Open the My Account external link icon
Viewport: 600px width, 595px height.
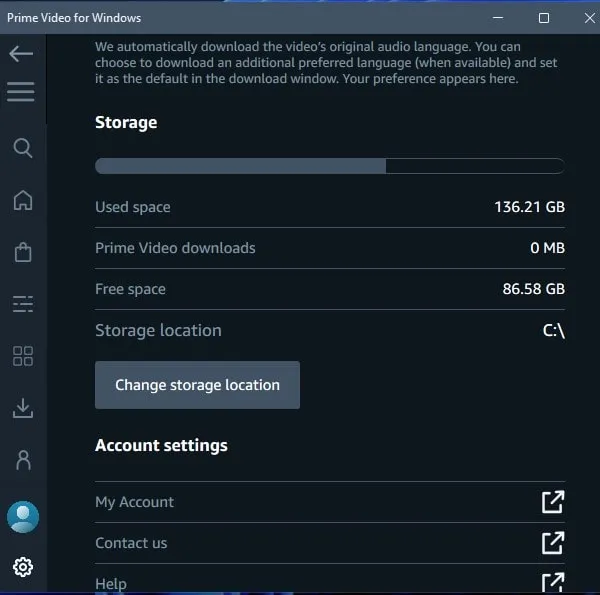tap(553, 502)
